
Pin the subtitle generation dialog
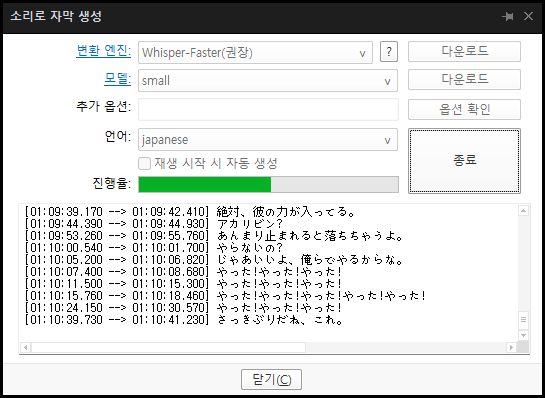click(508, 16)
